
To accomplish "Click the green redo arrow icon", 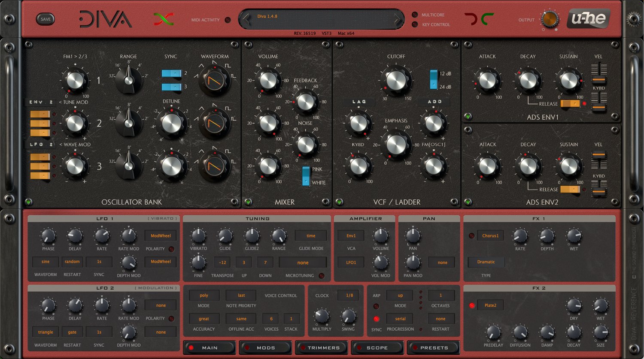I will 487,19.
